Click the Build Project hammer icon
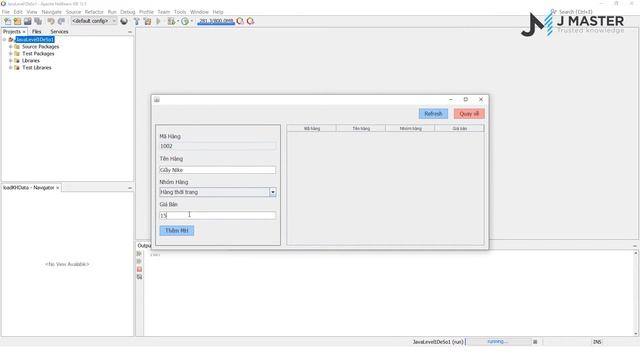 (x=137, y=21)
